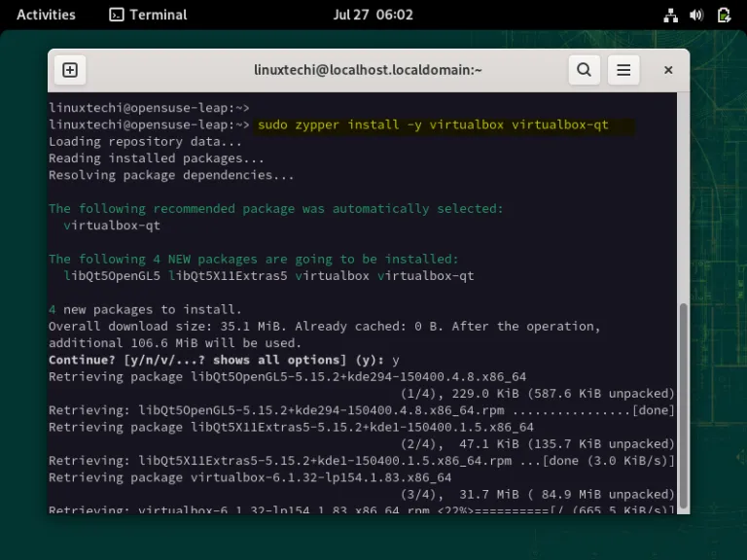
Task: Click 'Retrieving package virtualbox-6.1.32' line
Action: pyautogui.click(x=250, y=477)
